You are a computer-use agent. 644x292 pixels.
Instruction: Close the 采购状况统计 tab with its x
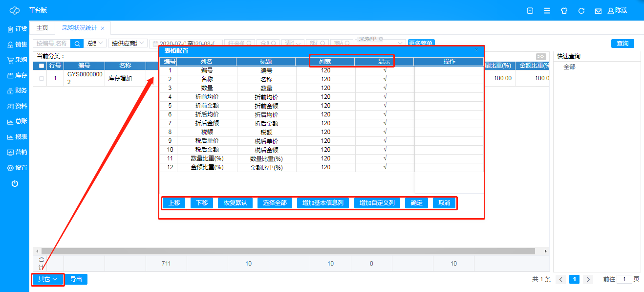click(103, 28)
